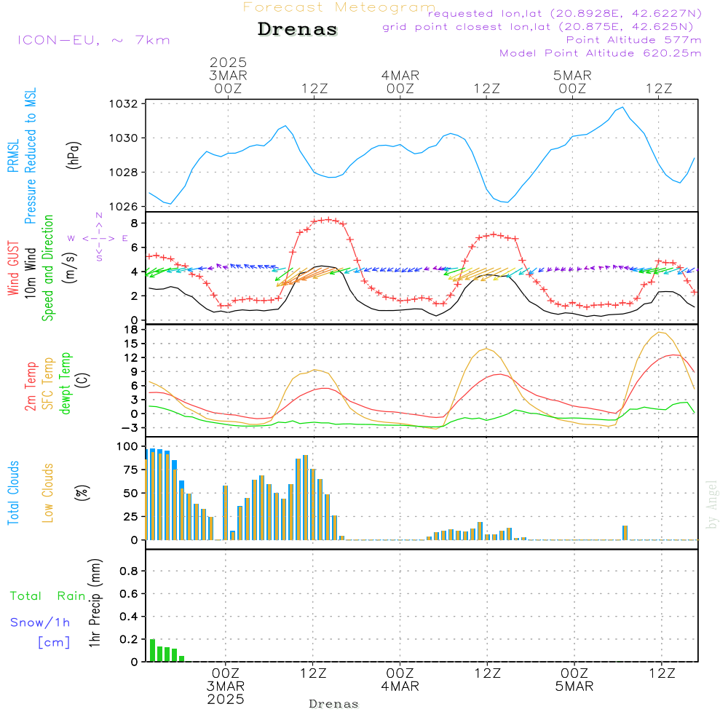Viewport: 728px width, 728px height.
Task: Click the '1032' pressure axis value
Action: pos(124,103)
